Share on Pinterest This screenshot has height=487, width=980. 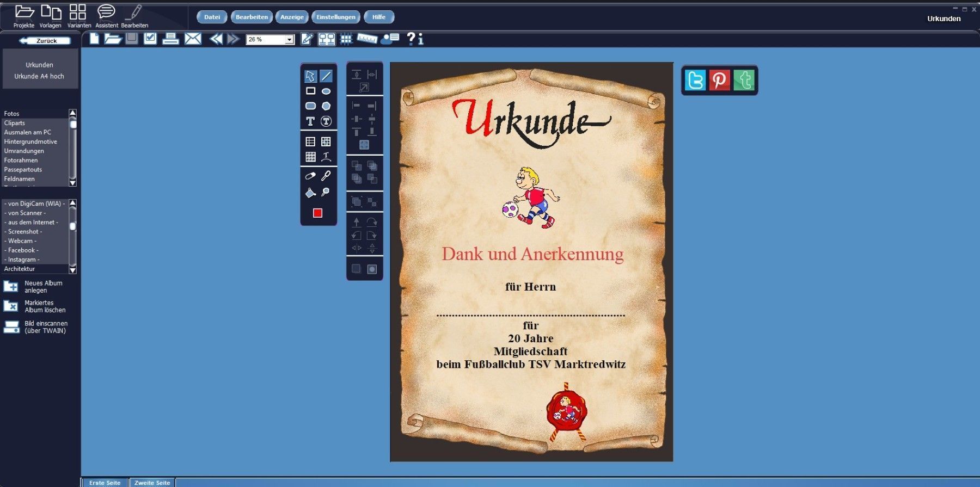[719, 80]
